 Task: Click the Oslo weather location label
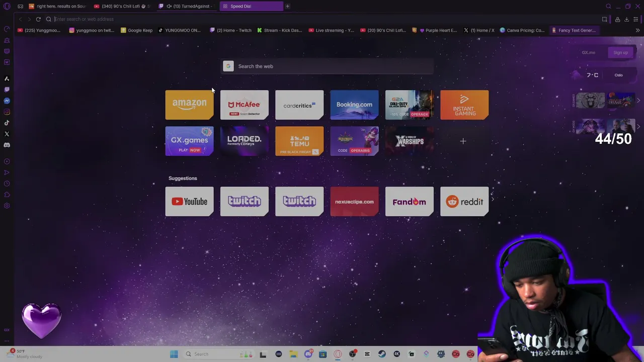coord(618,75)
